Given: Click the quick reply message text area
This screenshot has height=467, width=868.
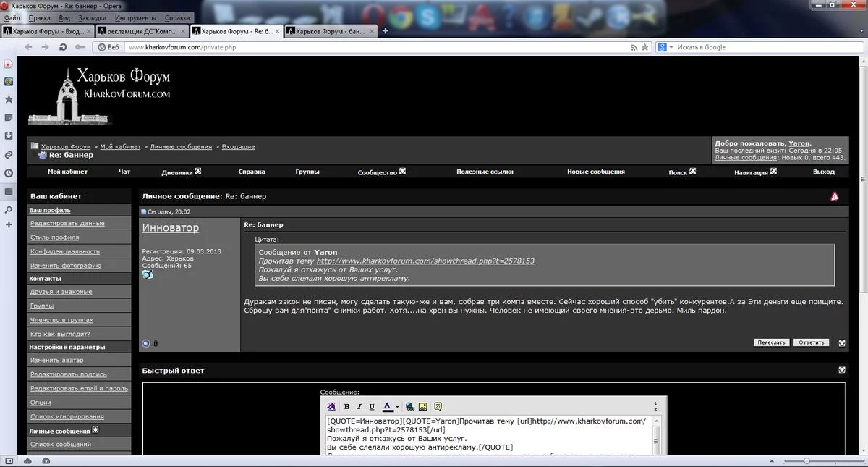Looking at the screenshot, I should click(x=489, y=437).
